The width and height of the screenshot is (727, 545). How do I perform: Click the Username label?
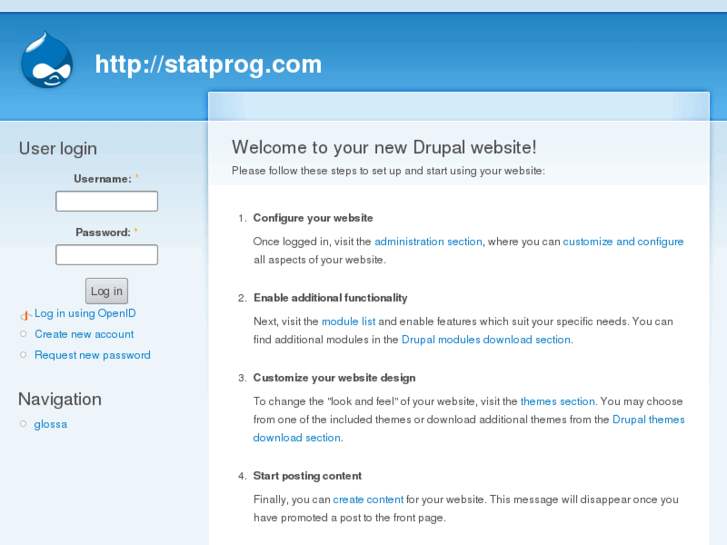(x=102, y=179)
